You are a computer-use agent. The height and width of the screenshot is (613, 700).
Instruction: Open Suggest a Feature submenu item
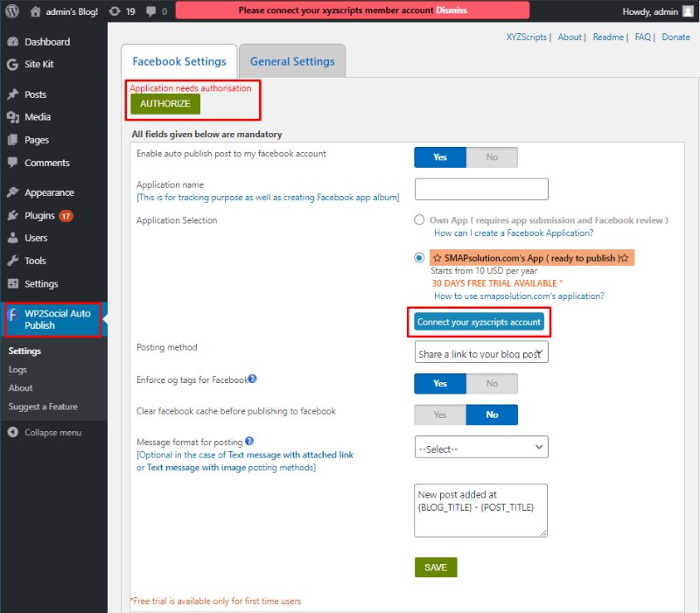point(43,407)
